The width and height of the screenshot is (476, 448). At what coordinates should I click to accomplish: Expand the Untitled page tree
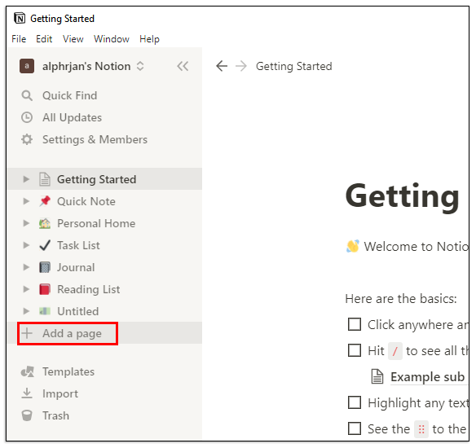pos(26,311)
